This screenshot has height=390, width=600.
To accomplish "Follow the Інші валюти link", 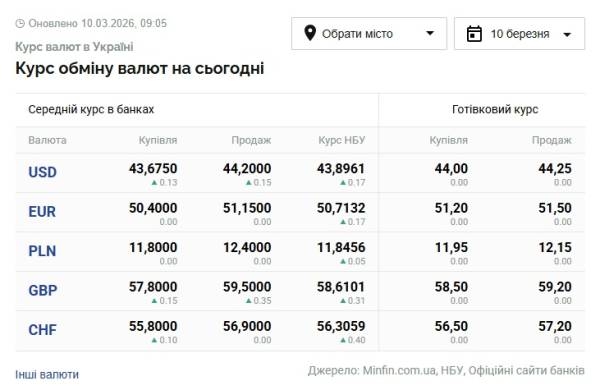I will [47, 374].
